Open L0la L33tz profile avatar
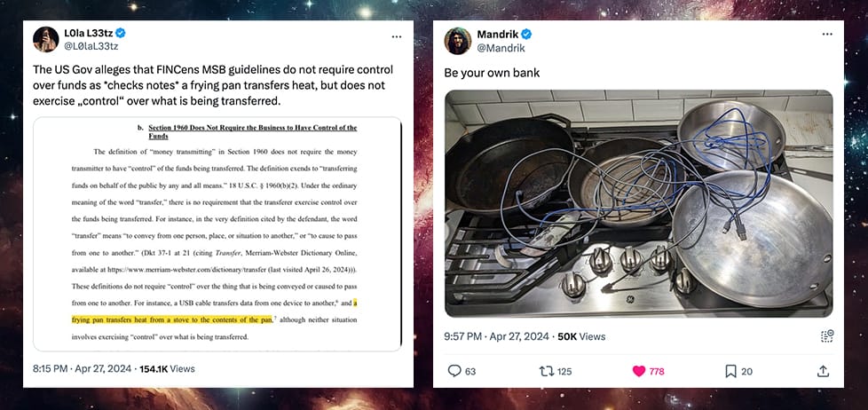Viewport: 868px width, 410px height. (45, 39)
